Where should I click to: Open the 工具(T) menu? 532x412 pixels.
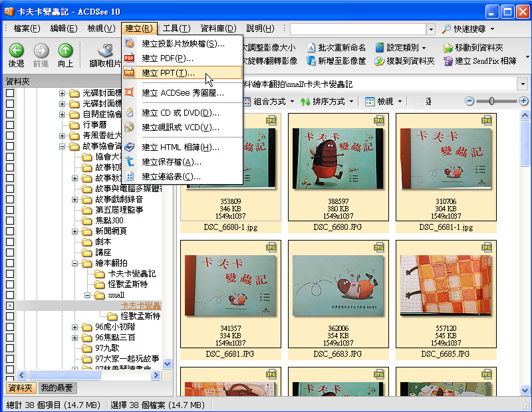(176, 29)
